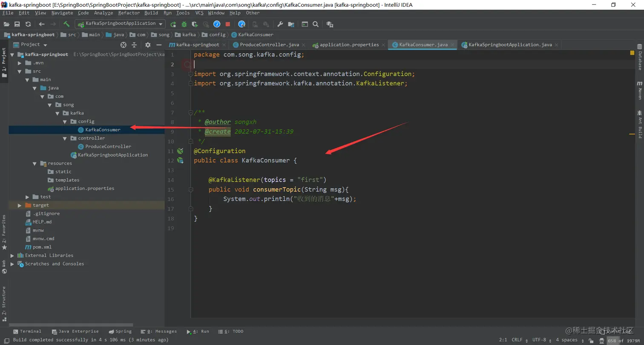Switch to application.properties editor tab
This screenshot has height=345, width=644.
point(349,45)
